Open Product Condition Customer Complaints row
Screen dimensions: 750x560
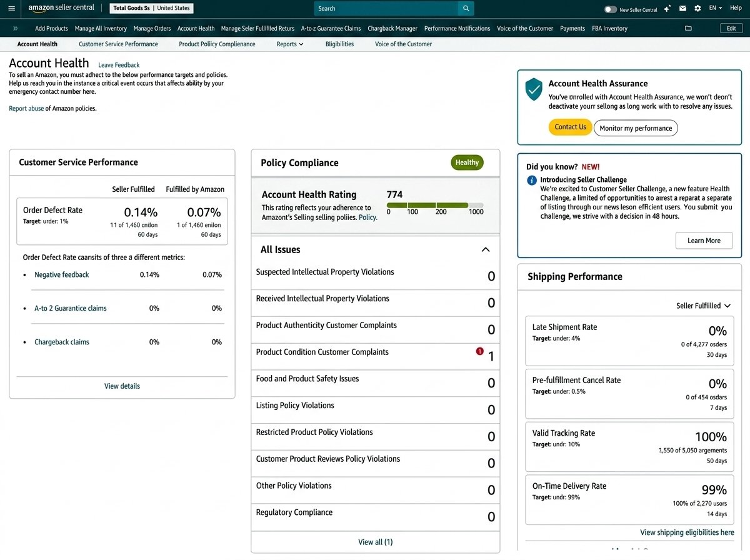point(376,356)
